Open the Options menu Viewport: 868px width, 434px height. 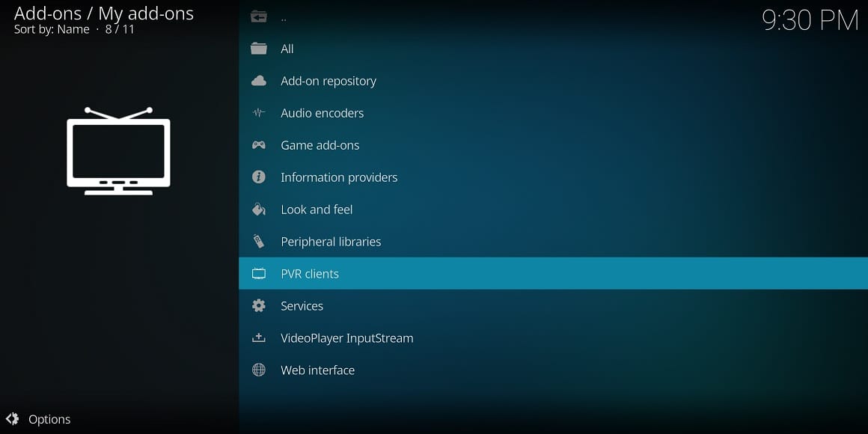click(49, 420)
